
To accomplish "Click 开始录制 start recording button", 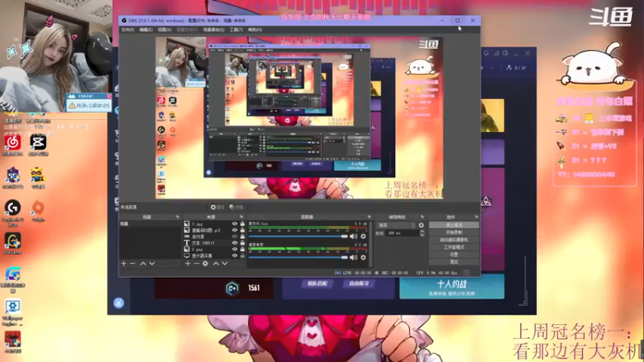I will (454, 232).
